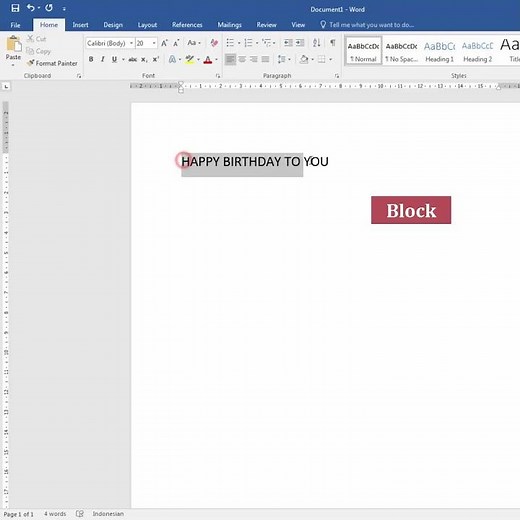Copy the selected text

click(x=39, y=51)
